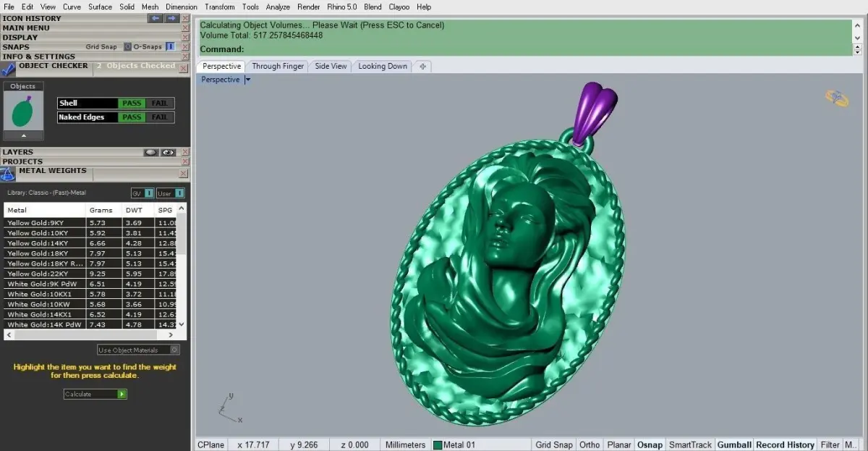
Task: Close the Main Menu panel
Action: [185, 28]
